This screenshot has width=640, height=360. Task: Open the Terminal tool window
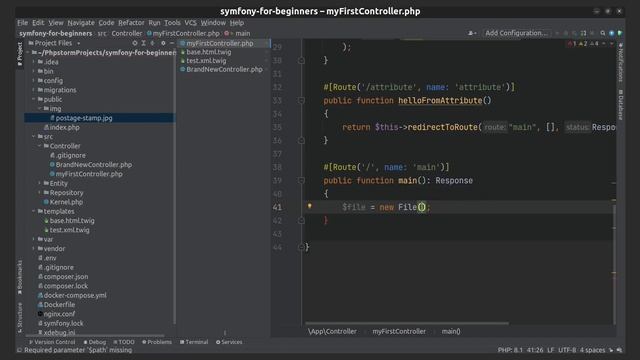click(x=194, y=342)
